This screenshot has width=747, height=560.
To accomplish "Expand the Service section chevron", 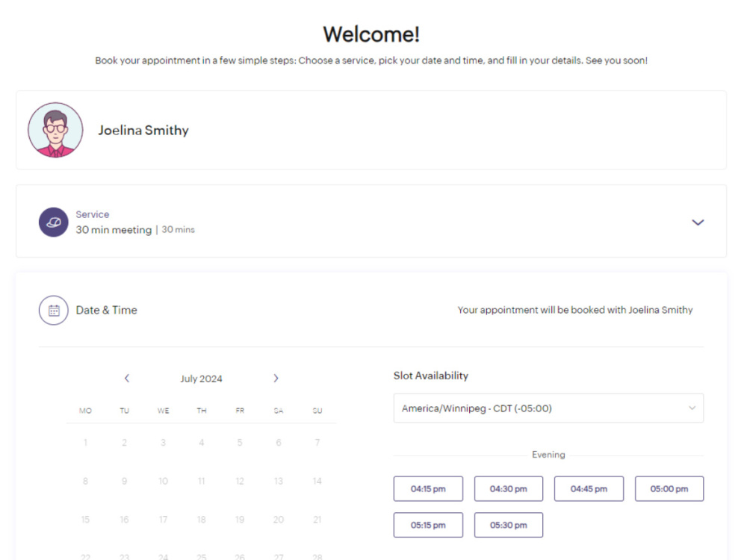I will [x=698, y=223].
